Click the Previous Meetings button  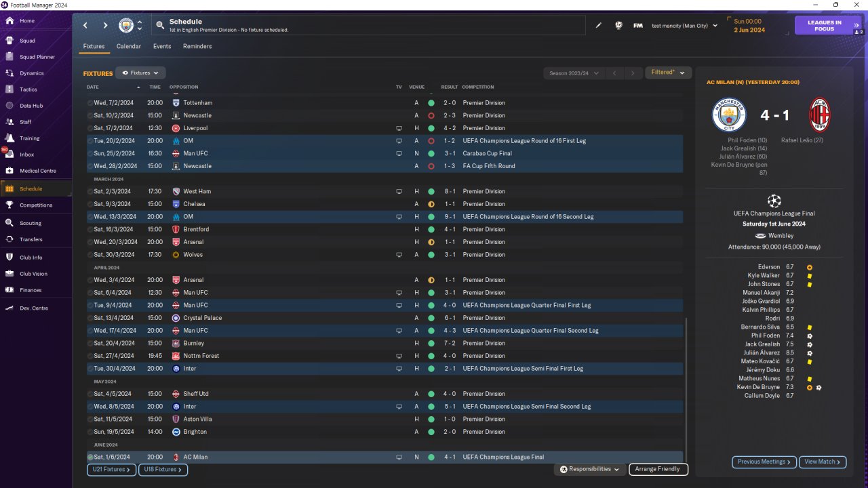click(764, 462)
